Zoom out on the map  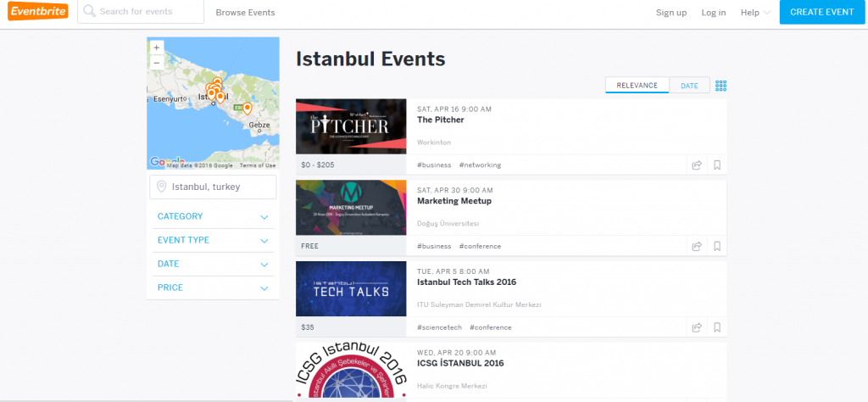pyautogui.click(x=157, y=62)
